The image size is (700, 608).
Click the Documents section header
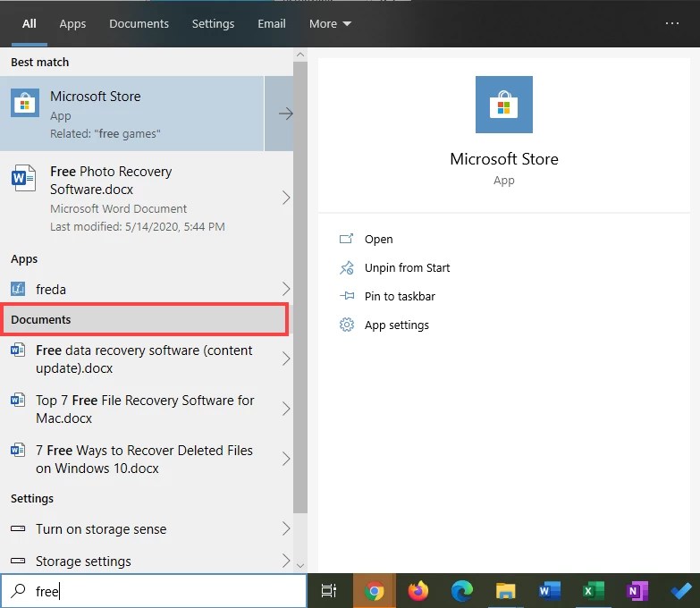145,319
